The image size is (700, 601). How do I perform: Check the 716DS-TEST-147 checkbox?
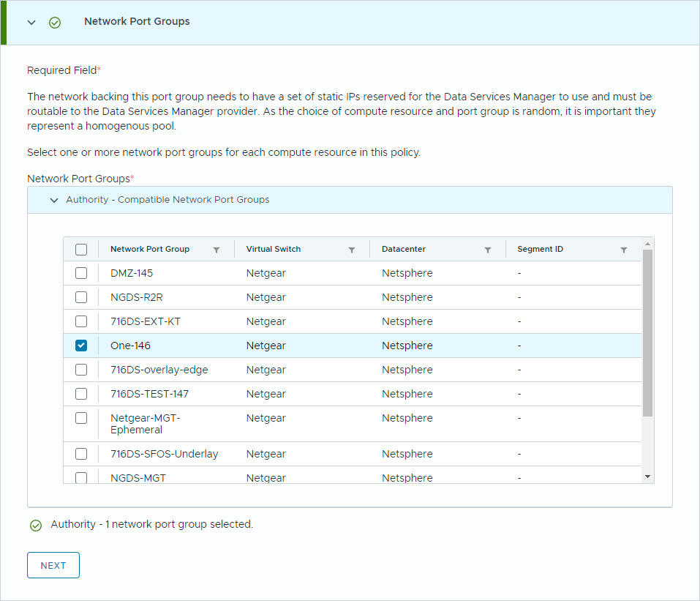81,394
